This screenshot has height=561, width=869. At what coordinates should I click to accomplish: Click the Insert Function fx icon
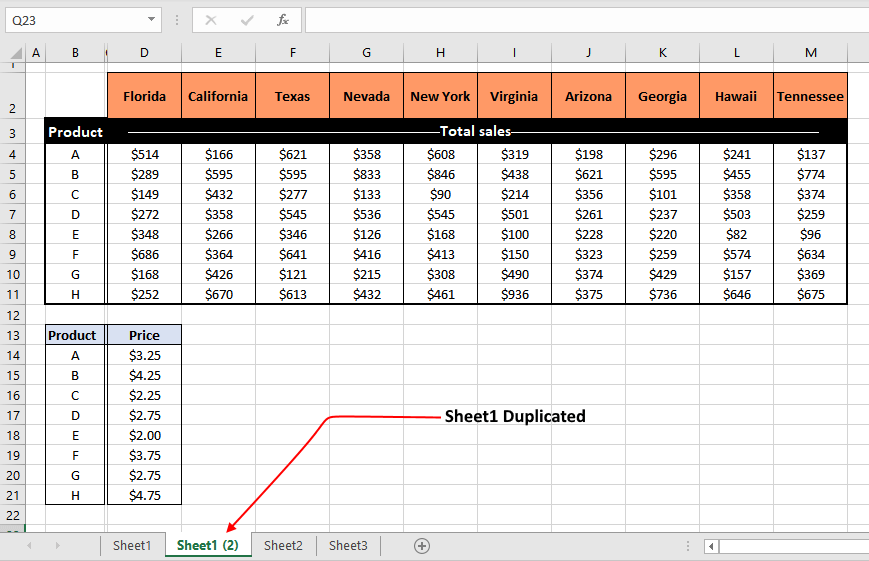click(283, 20)
